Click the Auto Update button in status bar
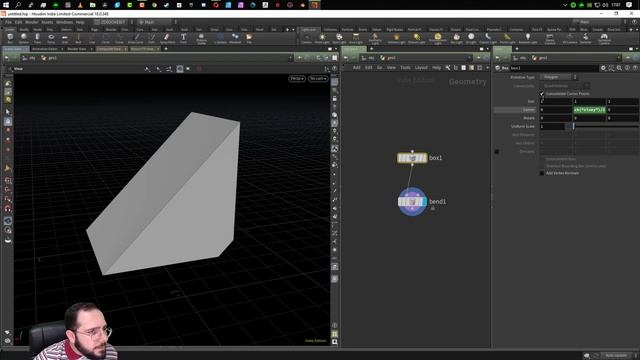The height and width of the screenshot is (360, 640). [616, 356]
